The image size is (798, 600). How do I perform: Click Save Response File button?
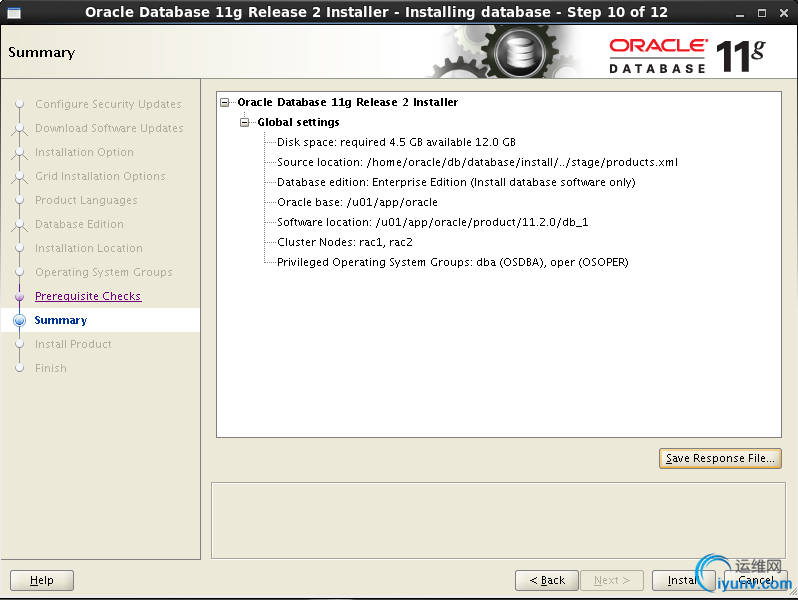[x=720, y=458]
